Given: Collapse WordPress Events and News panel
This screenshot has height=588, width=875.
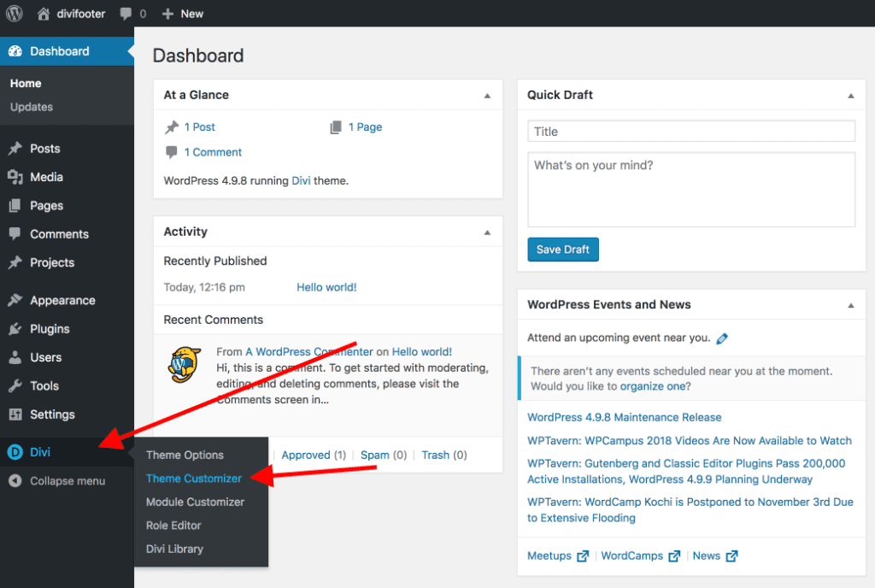Looking at the screenshot, I should click(851, 306).
